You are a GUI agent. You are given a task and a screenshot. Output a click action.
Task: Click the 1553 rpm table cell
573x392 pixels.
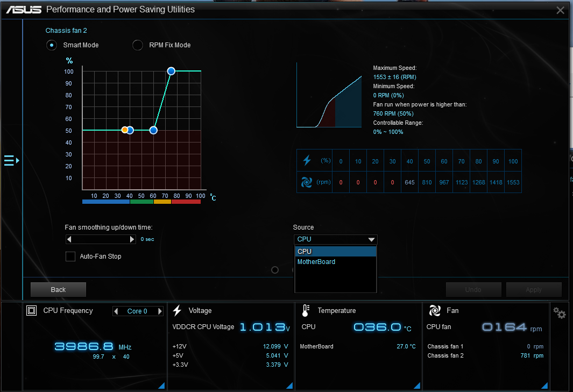513,182
